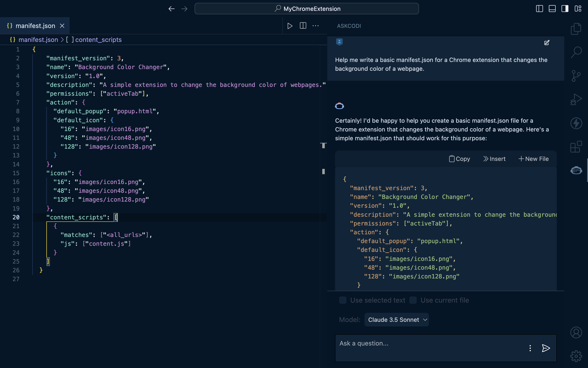
Task: Open the editor More Actions menu
Action: click(x=316, y=26)
